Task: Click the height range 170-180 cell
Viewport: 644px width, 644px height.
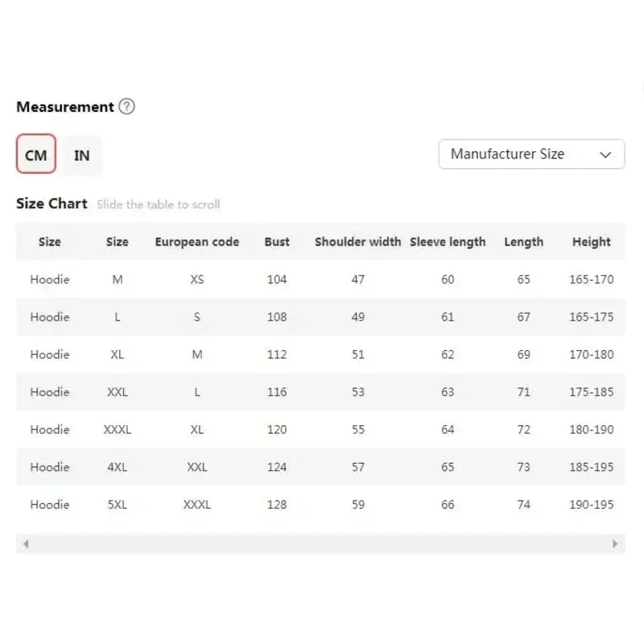Action: (x=592, y=354)
